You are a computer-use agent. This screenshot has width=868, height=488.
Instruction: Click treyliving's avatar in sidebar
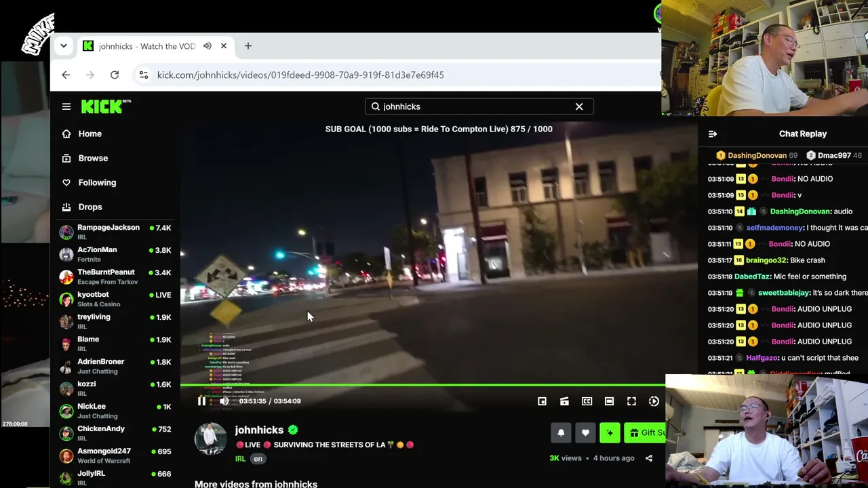click(66, 321)
